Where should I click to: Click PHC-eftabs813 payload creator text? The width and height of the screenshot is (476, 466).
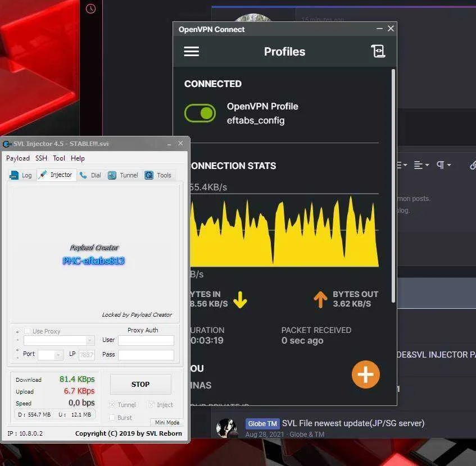[x=93, y=261]
